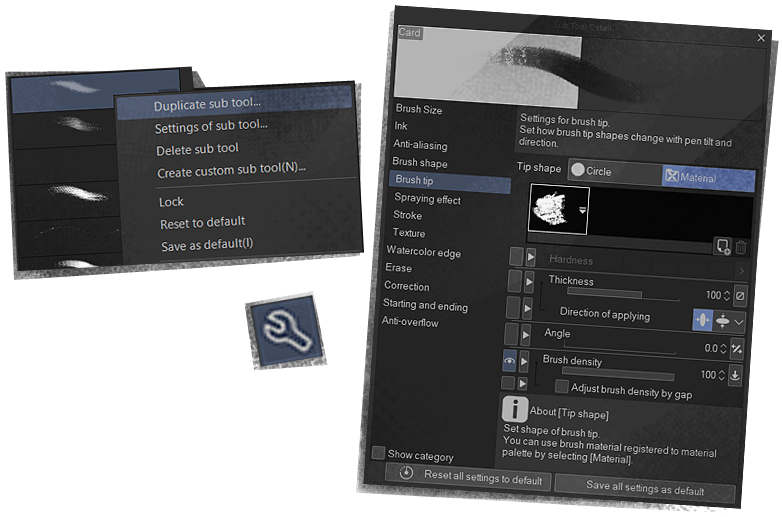Open Angle dynamics settings icon
The height and width of the screenshot is (517, 782).
(x=737, y=349)
